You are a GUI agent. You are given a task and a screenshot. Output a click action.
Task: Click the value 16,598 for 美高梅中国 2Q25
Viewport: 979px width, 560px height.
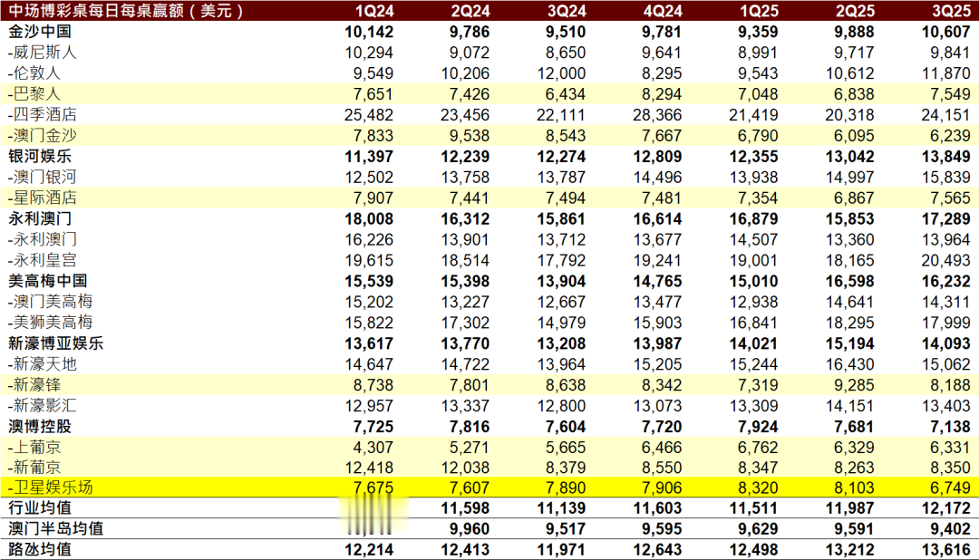[849, 282]
